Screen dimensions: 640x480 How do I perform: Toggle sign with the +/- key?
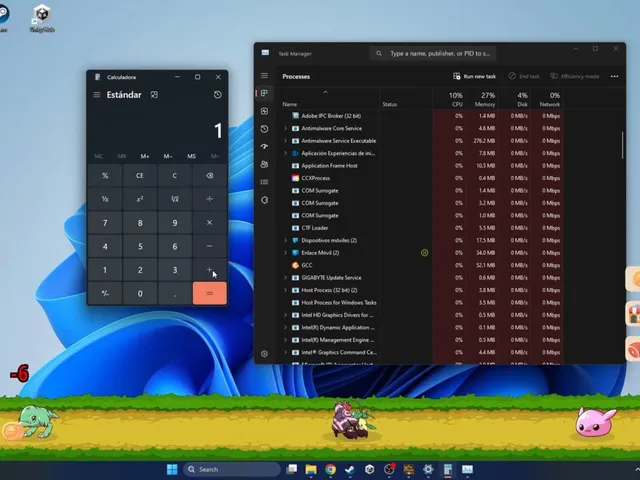[105, 293]
